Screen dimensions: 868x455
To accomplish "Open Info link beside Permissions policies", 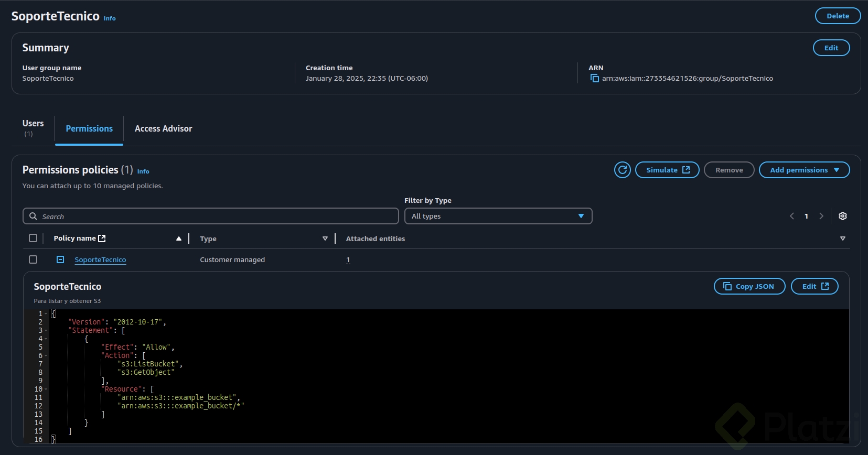I will coord(143,171).
